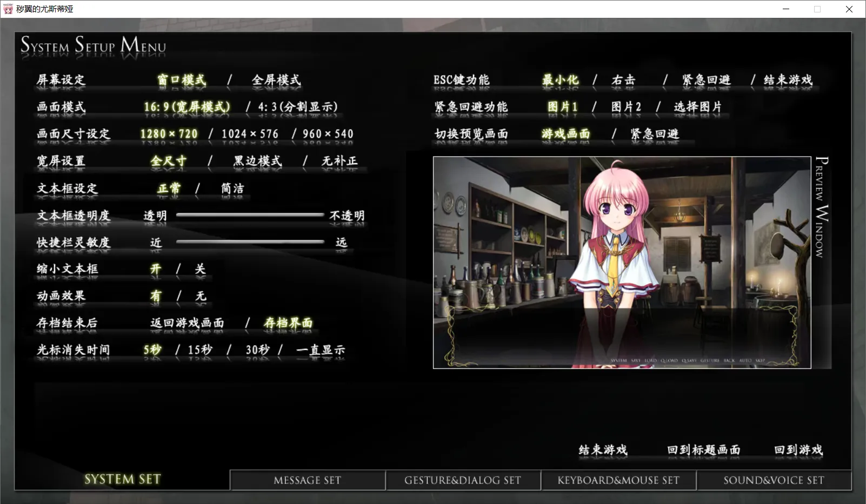Screen dimensions: 866x504
Task: Adjust the 文本框透明度 slider
Action: tap(250, 215)
